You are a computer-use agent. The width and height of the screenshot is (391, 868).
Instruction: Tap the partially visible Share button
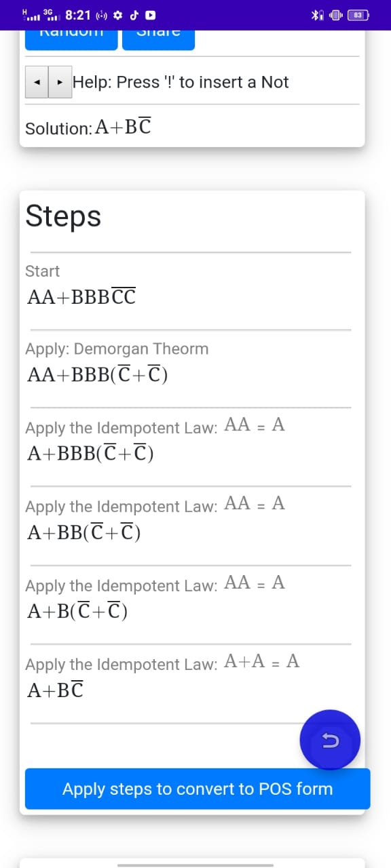pos(158,39)
